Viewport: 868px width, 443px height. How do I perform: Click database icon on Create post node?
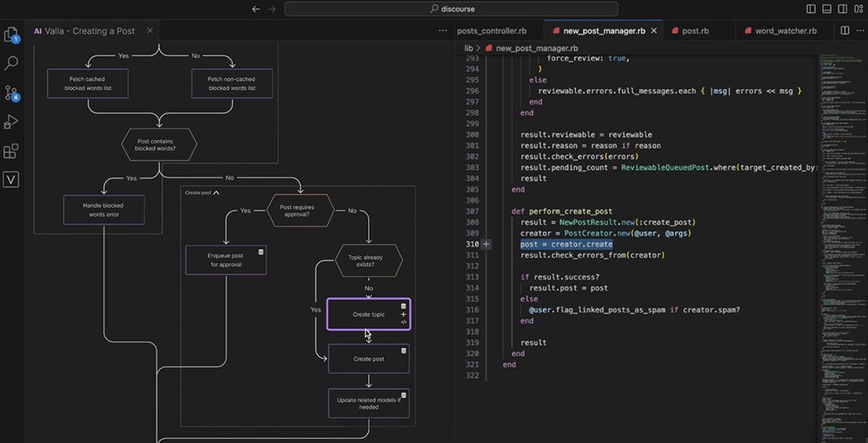coord(403,351)
